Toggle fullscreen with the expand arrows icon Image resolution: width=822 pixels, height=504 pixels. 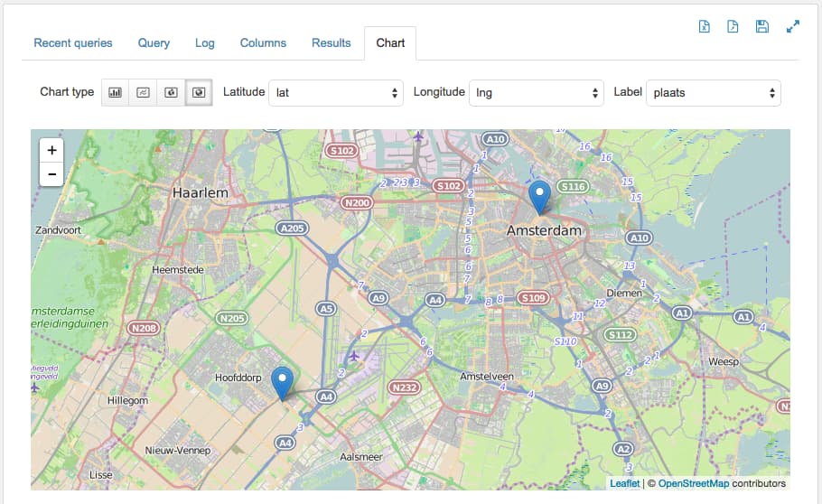pyautogui.click(x=793, y=26)
